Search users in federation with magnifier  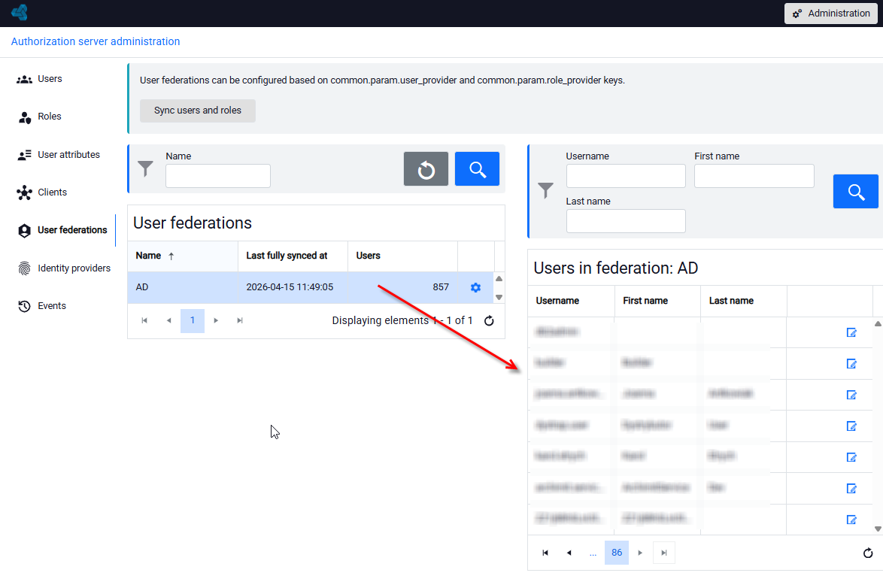[x=855, y=192]
